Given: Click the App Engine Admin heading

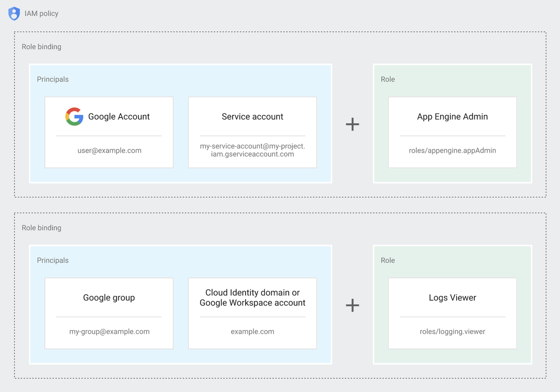Looking at the screenshot, I should coord(452,116).
